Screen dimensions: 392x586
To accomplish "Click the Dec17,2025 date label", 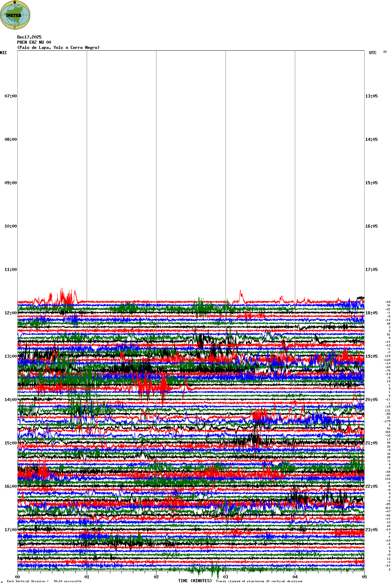I will 29,37.
